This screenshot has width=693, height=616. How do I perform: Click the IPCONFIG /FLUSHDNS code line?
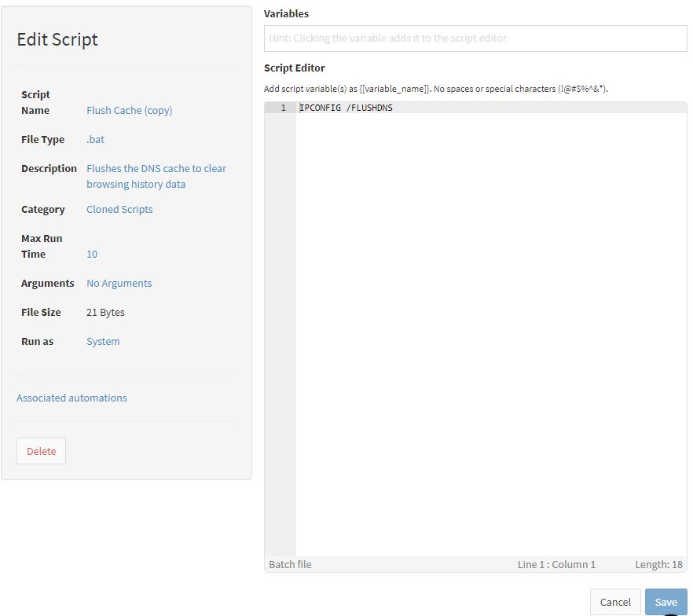(346, 108)
